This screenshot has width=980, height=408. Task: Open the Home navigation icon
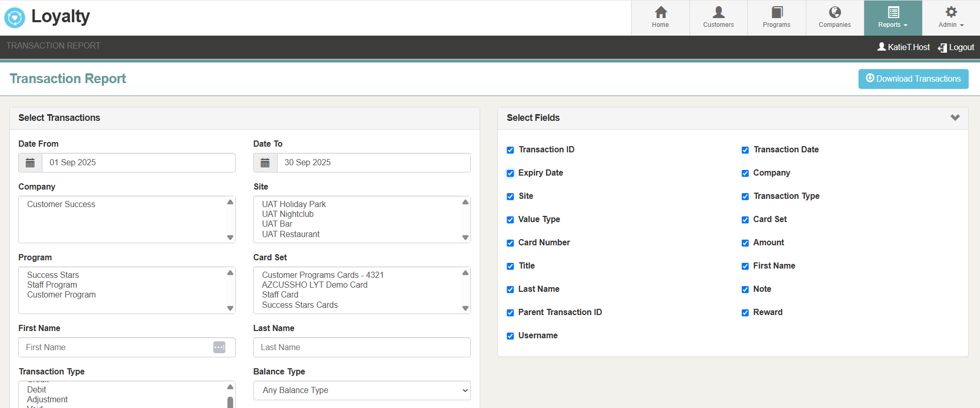click(x=660, y=12)
